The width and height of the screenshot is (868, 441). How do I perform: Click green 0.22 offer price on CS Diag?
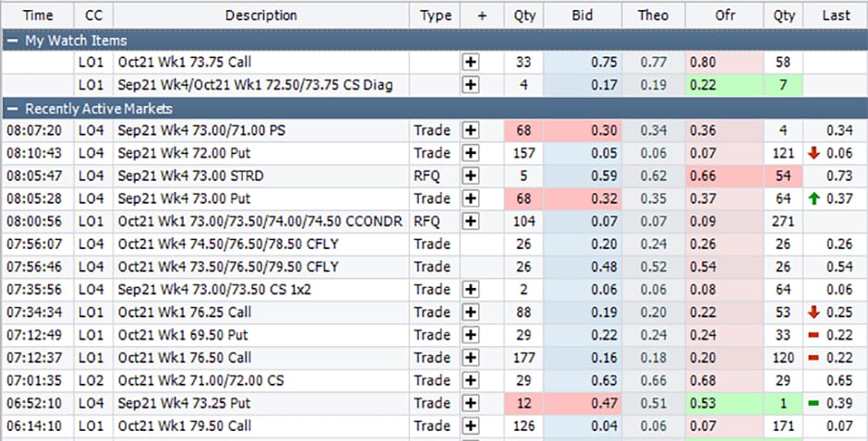tap(724, 85)
